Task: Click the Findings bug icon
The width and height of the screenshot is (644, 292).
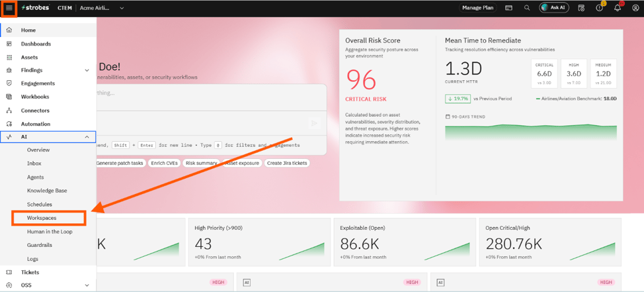Action: point(9,70)
